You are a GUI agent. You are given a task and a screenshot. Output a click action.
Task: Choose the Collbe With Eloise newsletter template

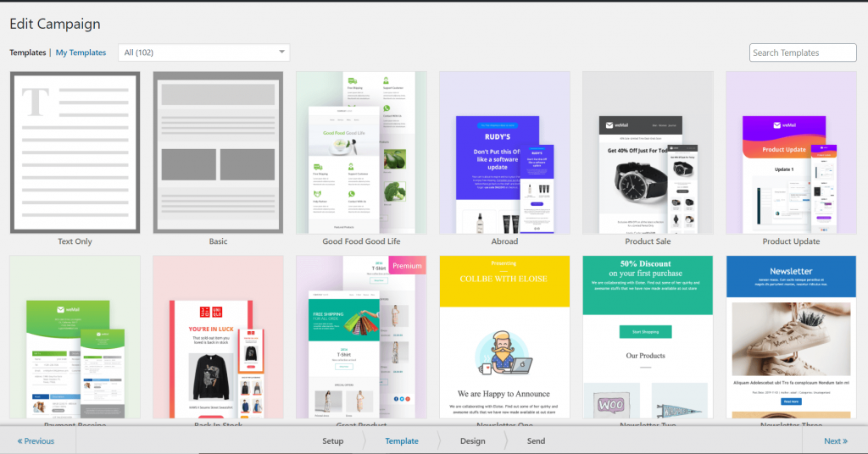tap(505, 337)
